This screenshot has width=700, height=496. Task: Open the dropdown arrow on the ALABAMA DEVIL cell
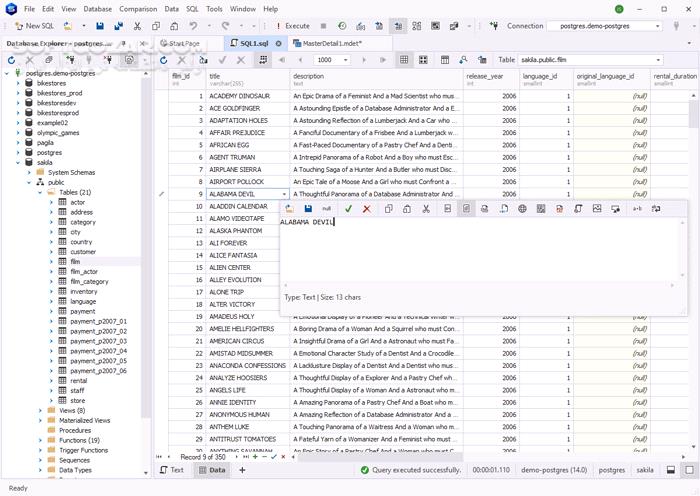point(284,194)
